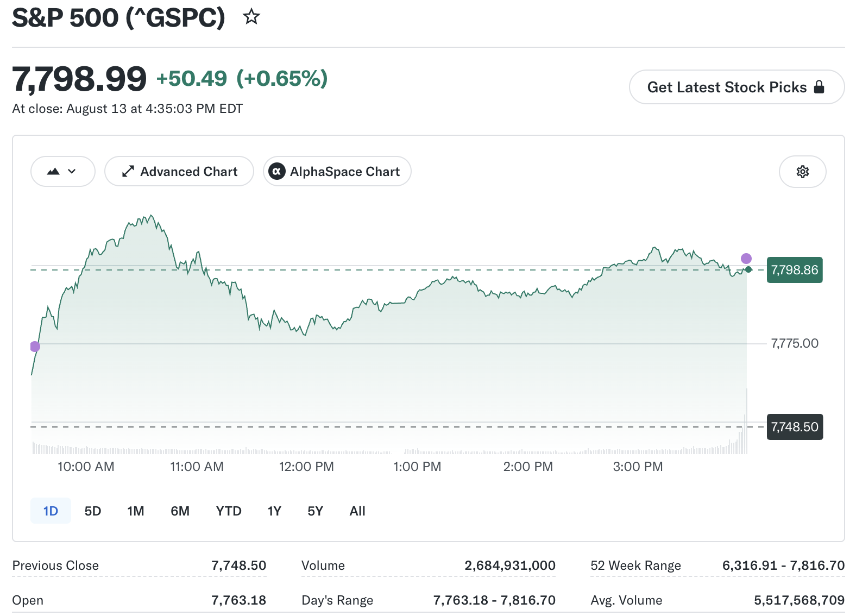Show the 5Y chart range
Screen dimensions: 856x616
coord(316,511)
